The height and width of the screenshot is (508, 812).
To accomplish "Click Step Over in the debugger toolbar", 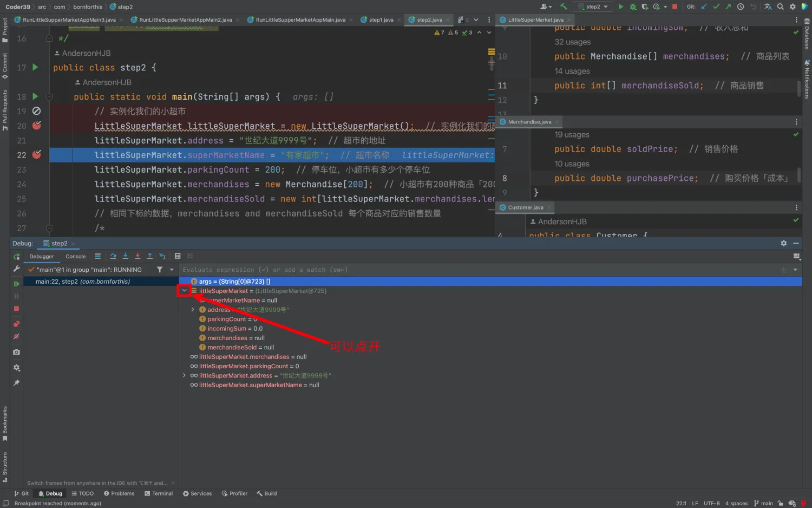I will click(113, 256).
